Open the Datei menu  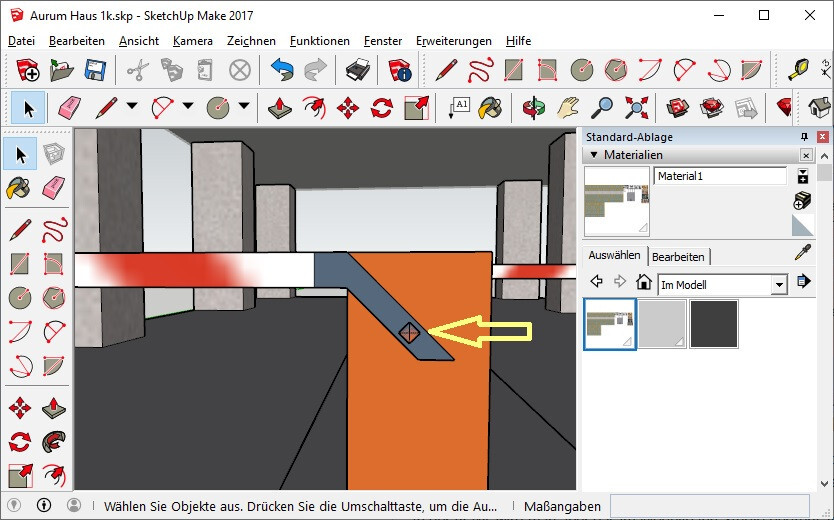21,41
